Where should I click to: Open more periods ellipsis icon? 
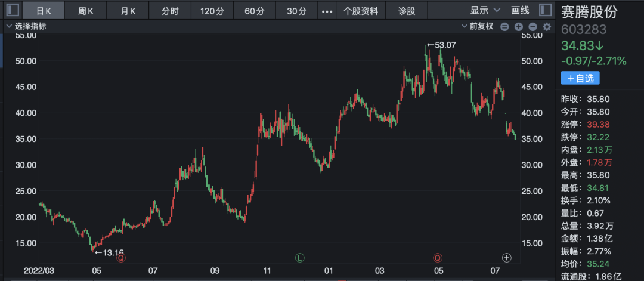pos(327,11)
